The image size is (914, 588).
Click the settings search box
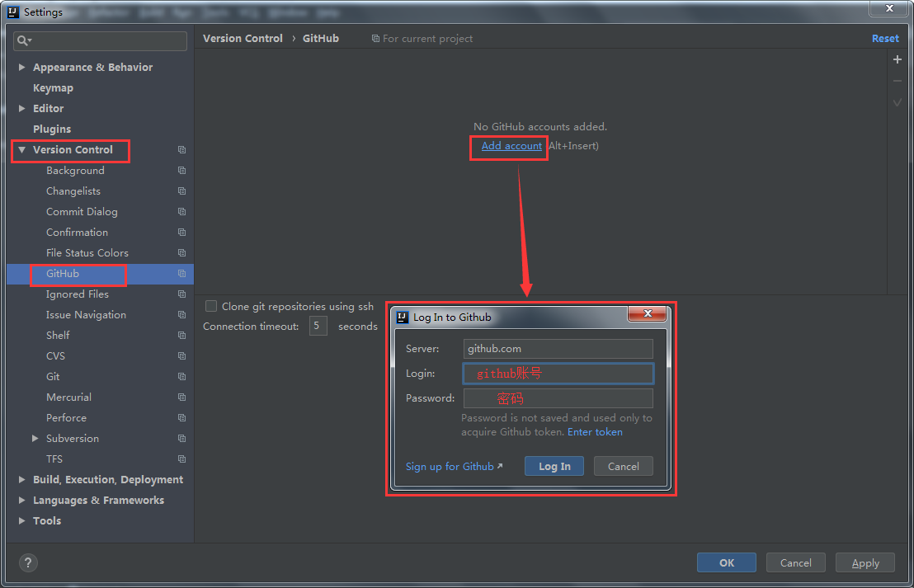(x=100, y=40)
